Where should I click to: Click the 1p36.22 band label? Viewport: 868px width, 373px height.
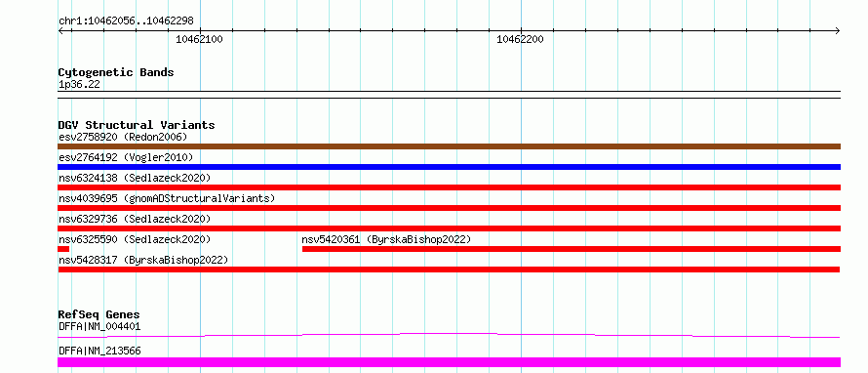pyautogui.click(x=79, y=85)
